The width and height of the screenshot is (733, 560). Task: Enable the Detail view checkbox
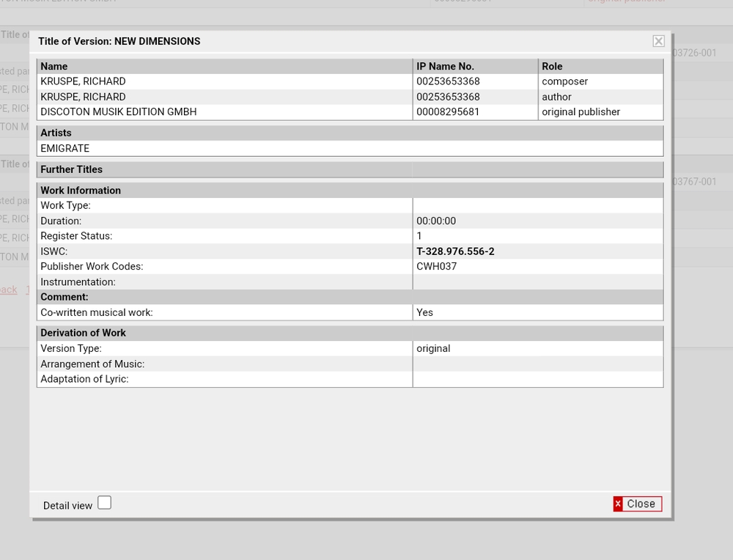(104, 503)
